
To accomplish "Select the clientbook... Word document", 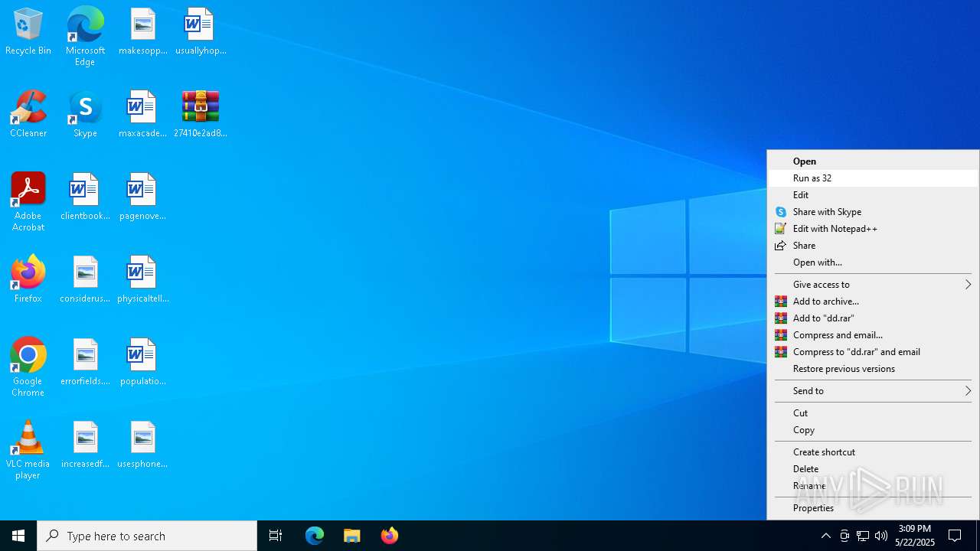I will pyautogui.click(x=85, y=197).
